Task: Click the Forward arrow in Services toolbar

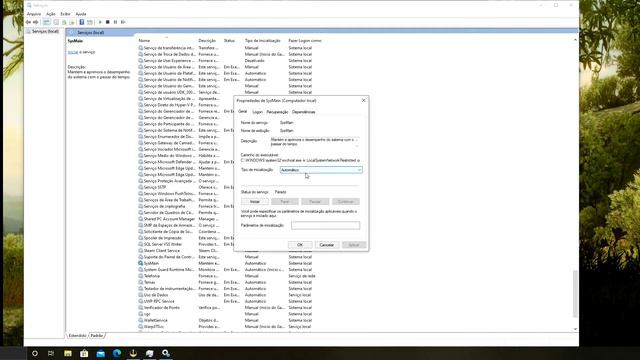Action: [36, 22]
